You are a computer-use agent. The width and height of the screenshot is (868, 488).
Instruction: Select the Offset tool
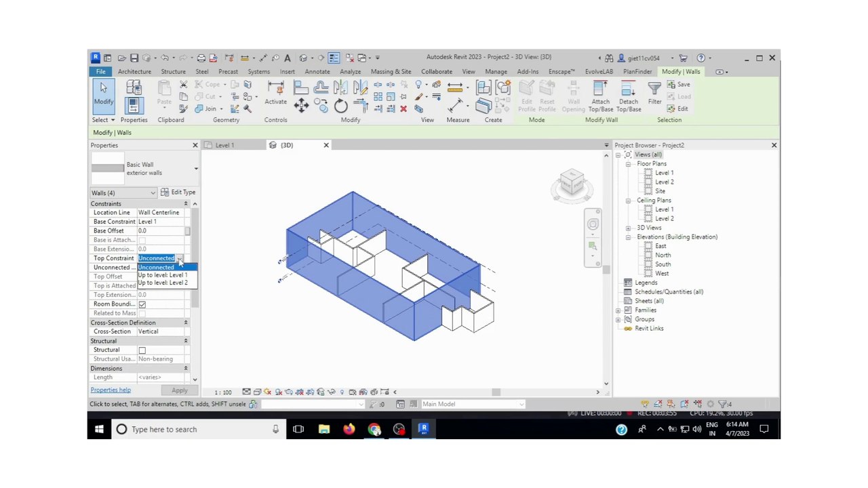click(321, 87)
